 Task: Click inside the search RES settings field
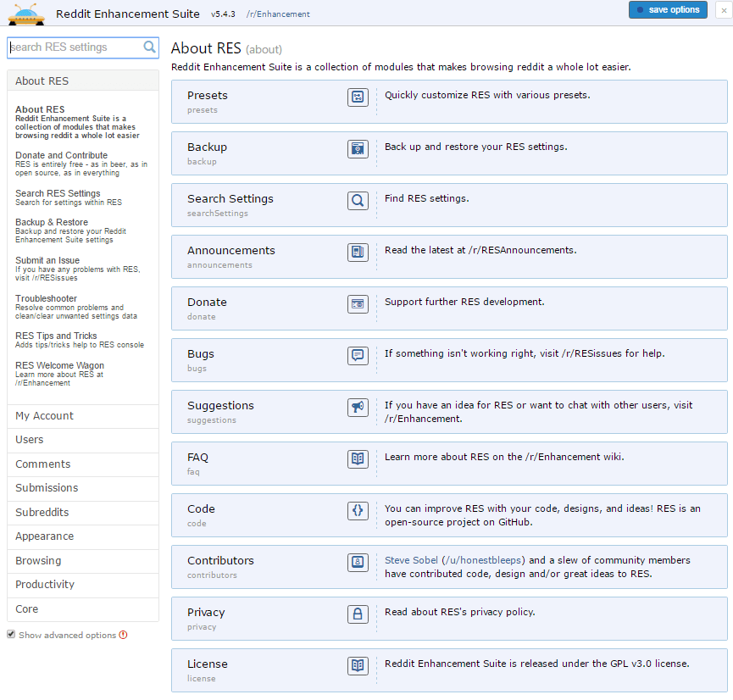tap(76, 48)
